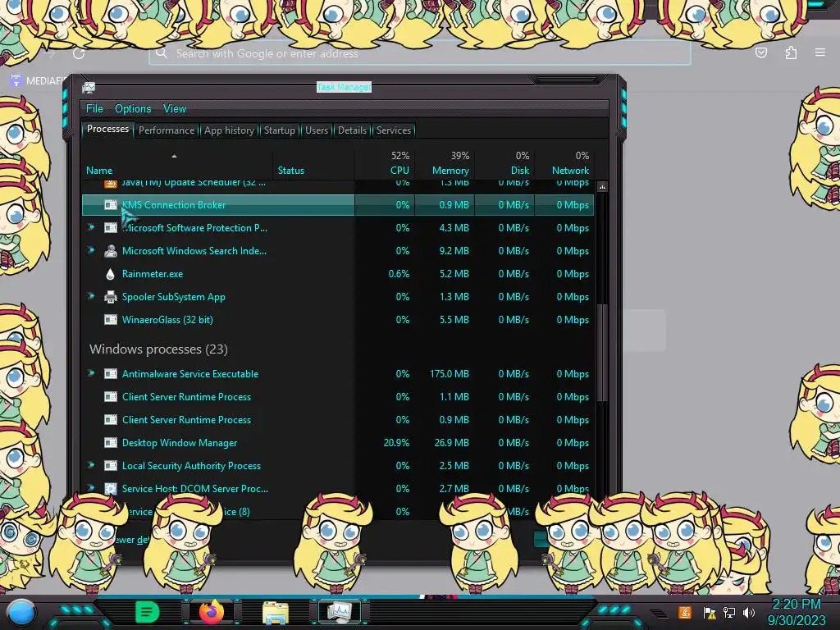Click the Rainmeter.exe water drop icon
This screenshot has height=630, width=840.
click(x=111, y=274)
